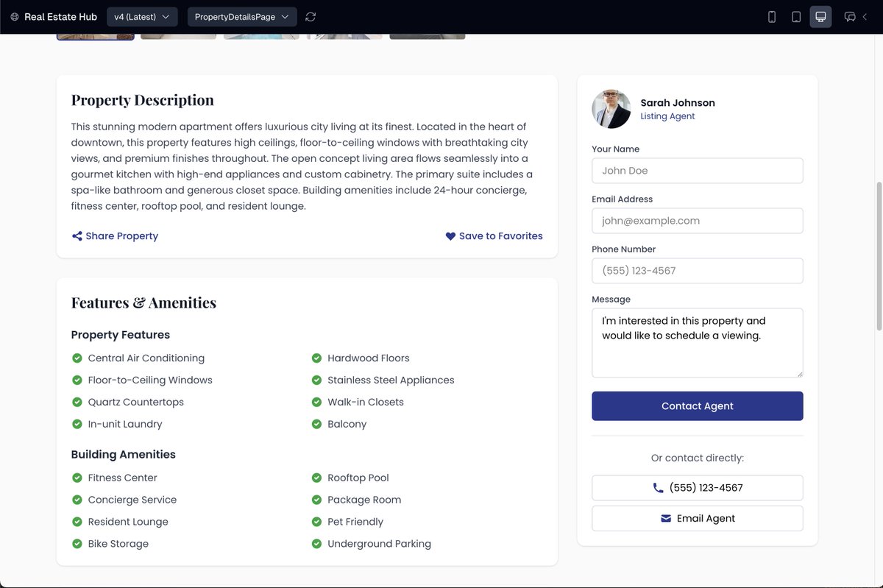This screenshot has width=883, height=588.
Task: Click the resize handle of the Message box
Action: tap(798, 373)
